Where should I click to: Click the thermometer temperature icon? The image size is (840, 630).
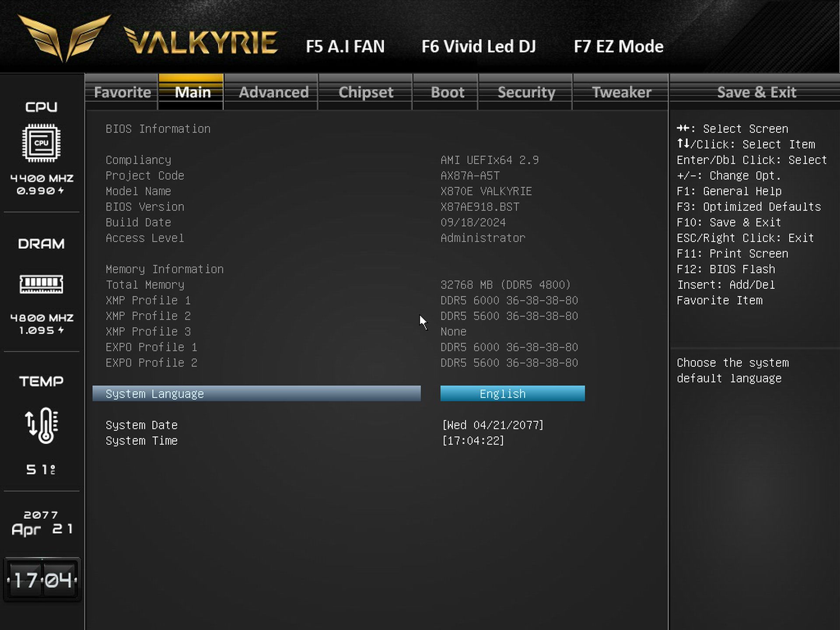(42, 425)
